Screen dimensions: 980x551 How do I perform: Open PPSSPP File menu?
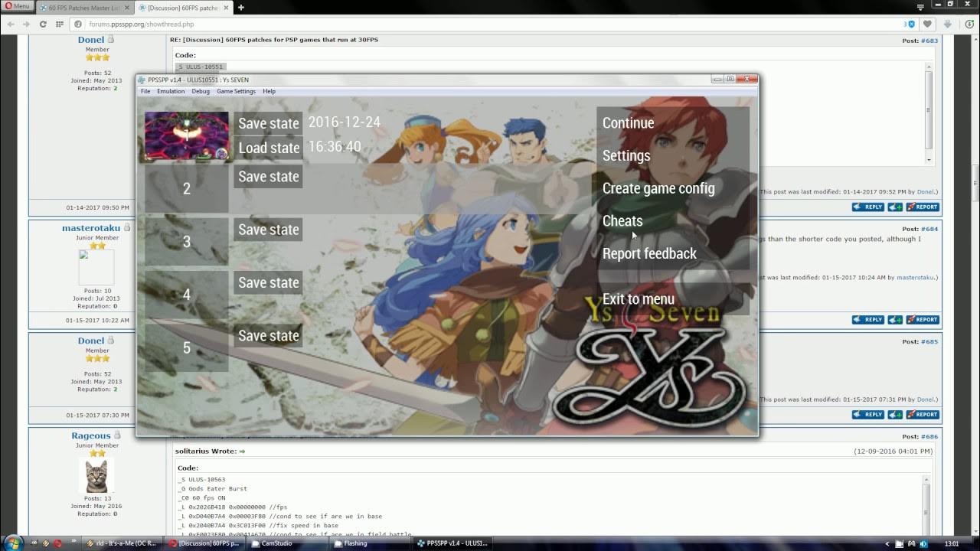[145, 91]
